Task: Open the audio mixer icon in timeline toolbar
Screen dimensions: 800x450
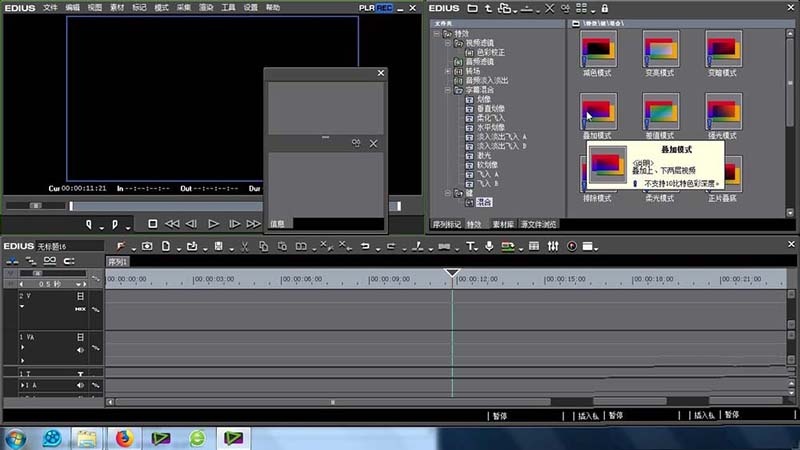Action: 551,246
